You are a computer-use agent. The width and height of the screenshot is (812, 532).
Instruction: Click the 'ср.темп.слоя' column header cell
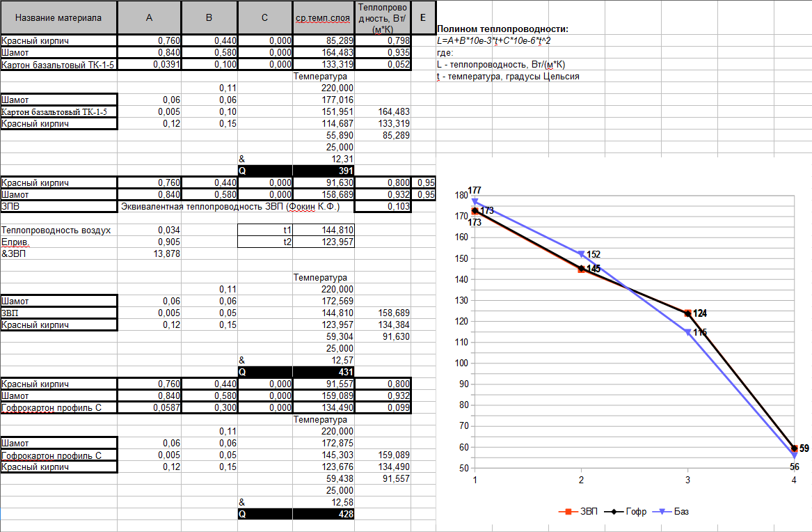324,17
